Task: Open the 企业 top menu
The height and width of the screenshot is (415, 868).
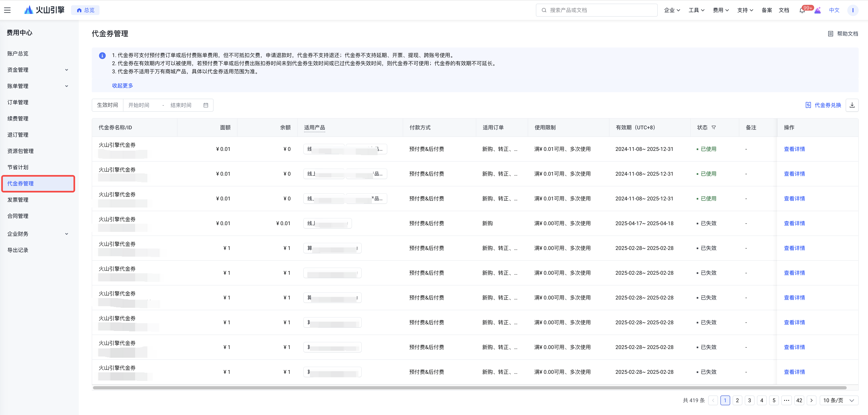Action: [x=672, y=10]
